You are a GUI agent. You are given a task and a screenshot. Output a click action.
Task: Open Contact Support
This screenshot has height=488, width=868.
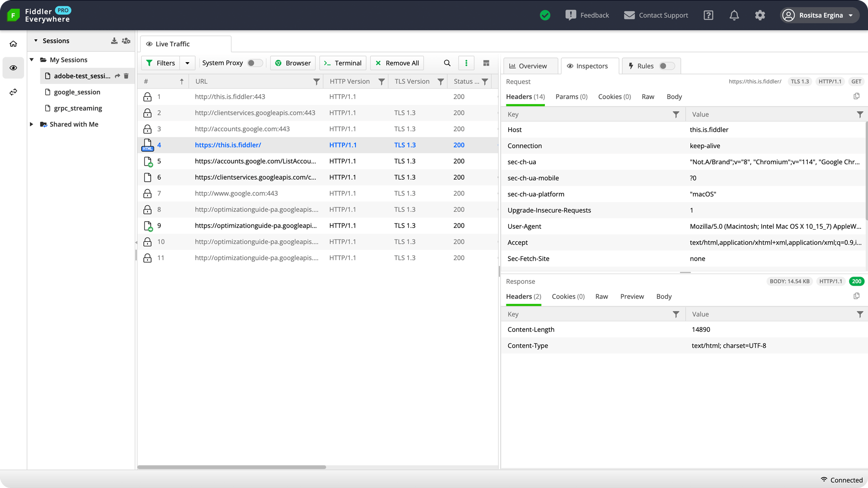point(656,15)
